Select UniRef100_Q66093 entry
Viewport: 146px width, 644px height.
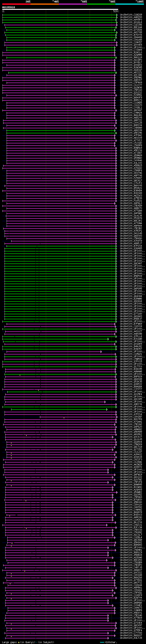(131, 236)
